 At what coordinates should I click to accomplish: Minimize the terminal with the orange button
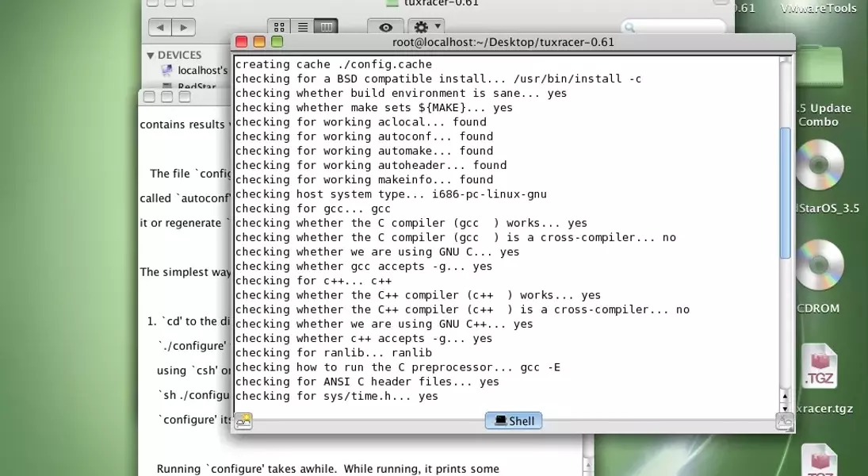pos(259,42)
